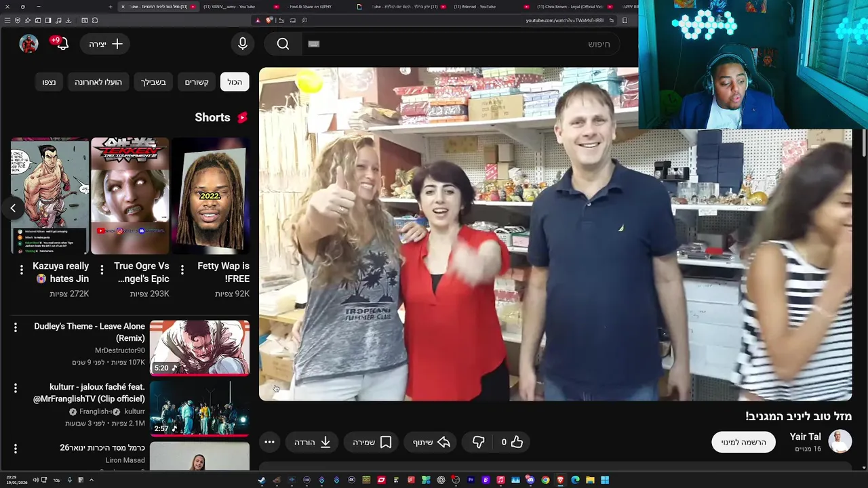Image resolution: width=868 pixels, height=488 pixels.
Task: Open the Windows Start menu
Action: [605, 480]
